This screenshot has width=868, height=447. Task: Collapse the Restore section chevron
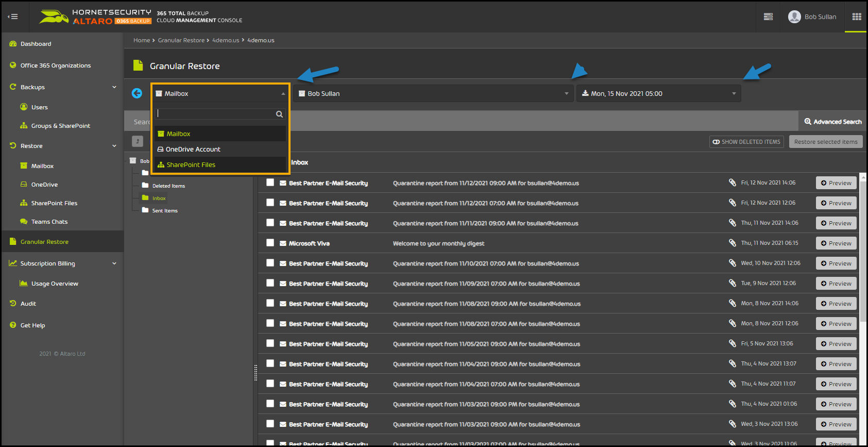(x=114, y=146)
